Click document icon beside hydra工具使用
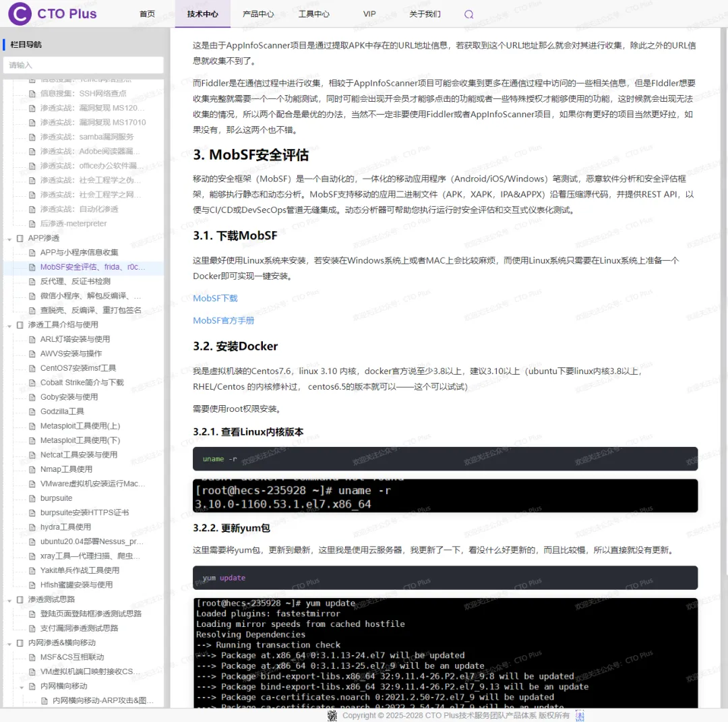The width and height of the screenshot is (728, 722). [x=32, y=527]
